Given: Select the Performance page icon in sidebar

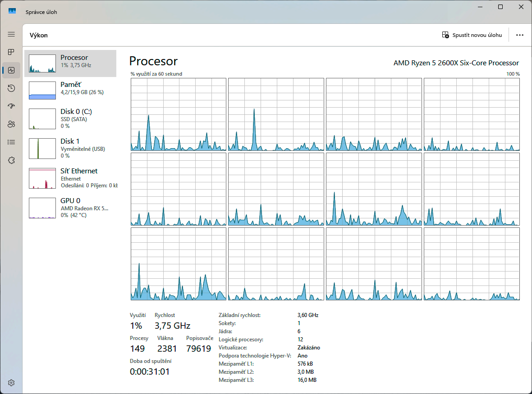Looking at the screenshot, I should click(x=11, y=70).
